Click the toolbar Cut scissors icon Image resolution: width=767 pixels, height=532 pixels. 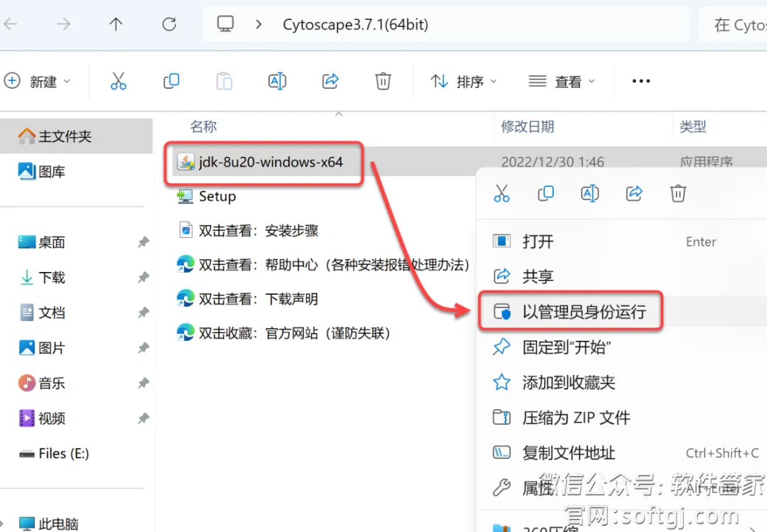119,81
